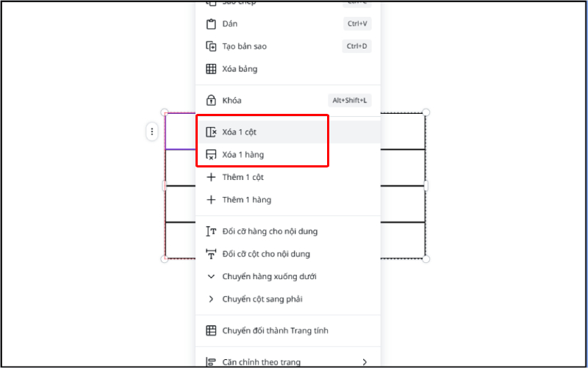Image resolution: width=588 pixels, height=368 pixels.
Task: Click the plus icon for Thêm 1 cột
Action: click(x=211, y=177)
